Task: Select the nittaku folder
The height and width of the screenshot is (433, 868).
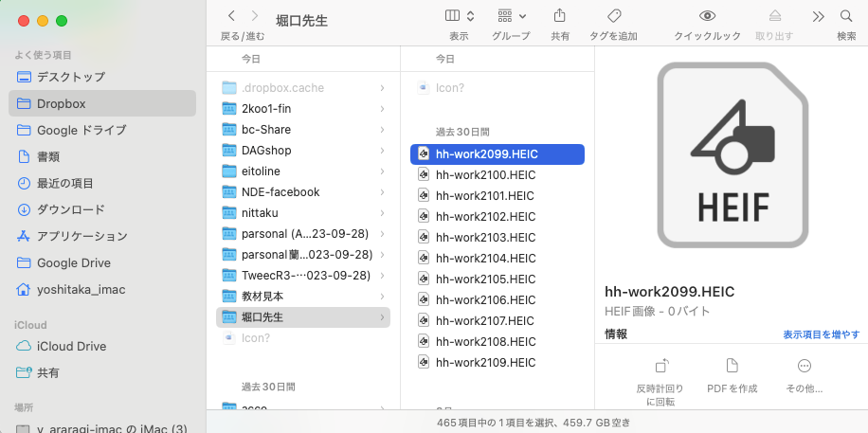Action: (303, 212)
